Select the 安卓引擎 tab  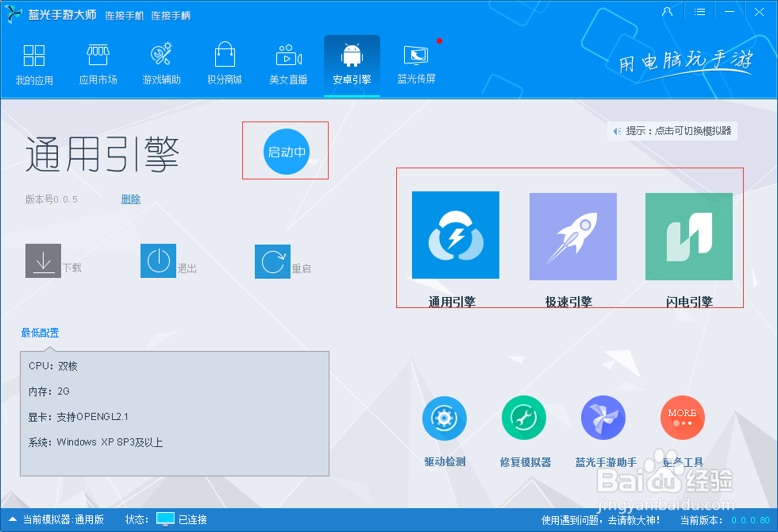[x=352, y=65]
